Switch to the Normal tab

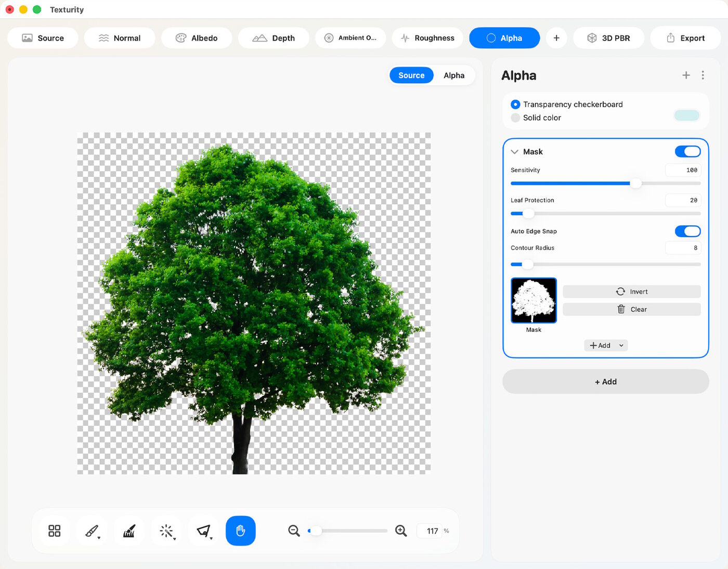coord(120,38)
